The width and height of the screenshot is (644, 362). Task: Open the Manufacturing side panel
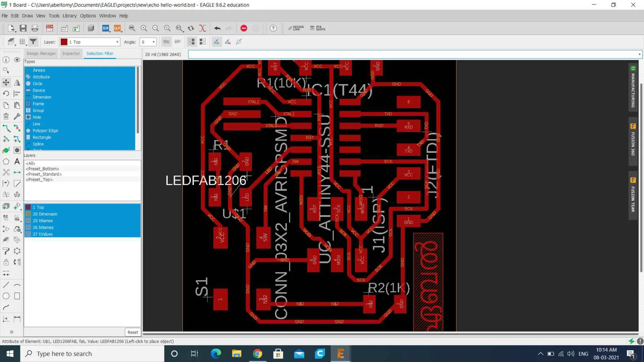tap(633, 87)
